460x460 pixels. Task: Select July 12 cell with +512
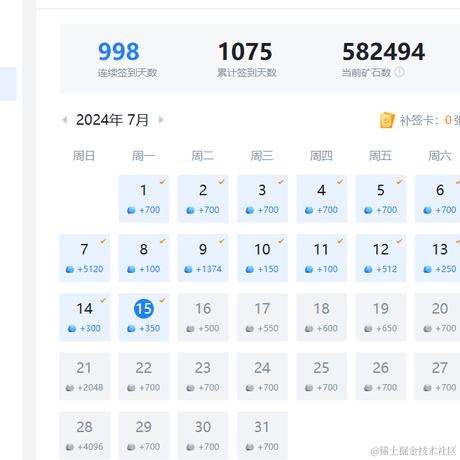pyautogui.click(x=381, y=258)
